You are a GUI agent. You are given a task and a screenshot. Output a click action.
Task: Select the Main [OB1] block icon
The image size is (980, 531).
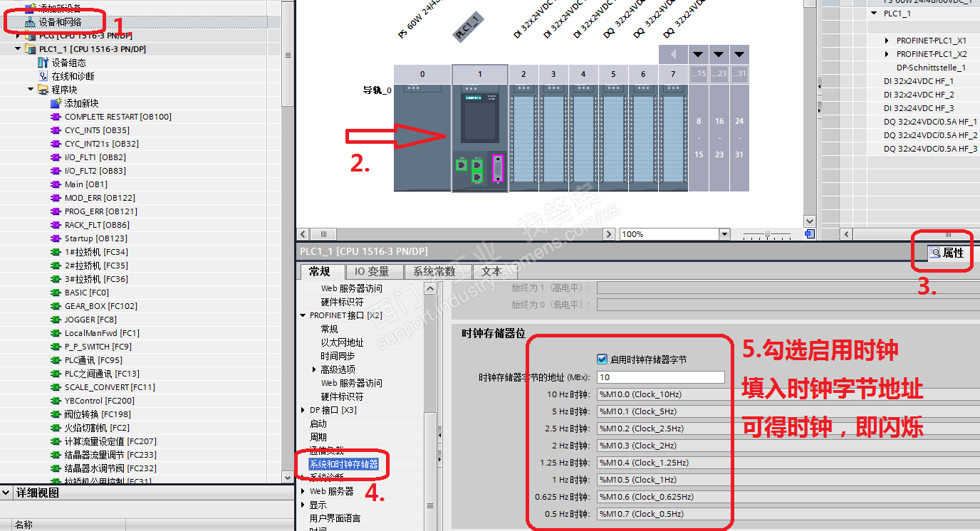coord(56,184)
